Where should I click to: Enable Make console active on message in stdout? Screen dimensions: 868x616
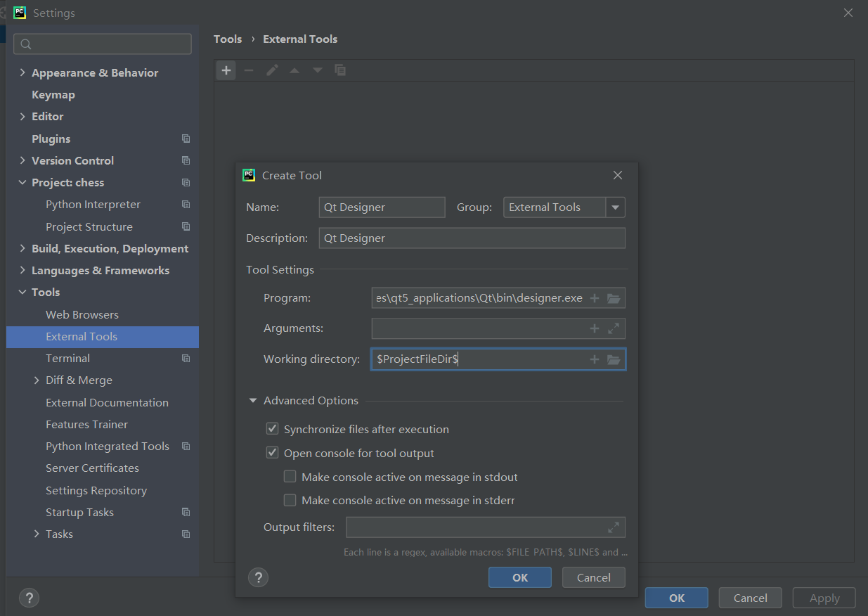tap(290, 476)
